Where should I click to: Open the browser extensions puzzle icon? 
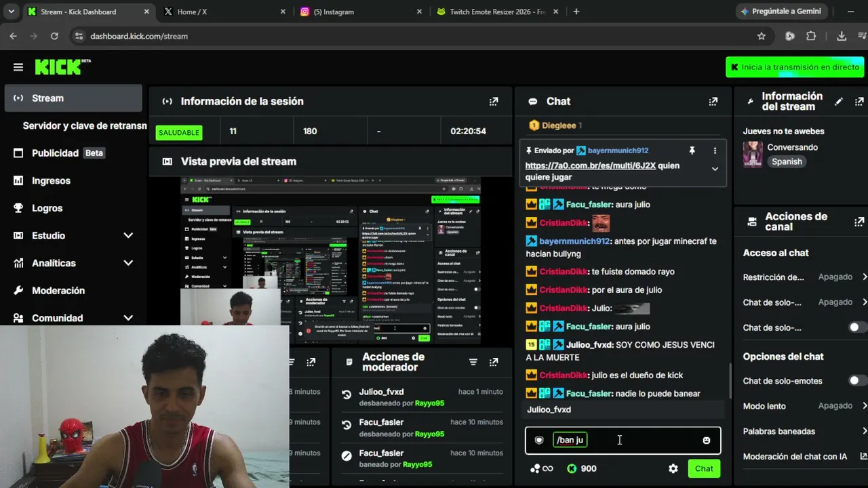click(x=811, y=36)
